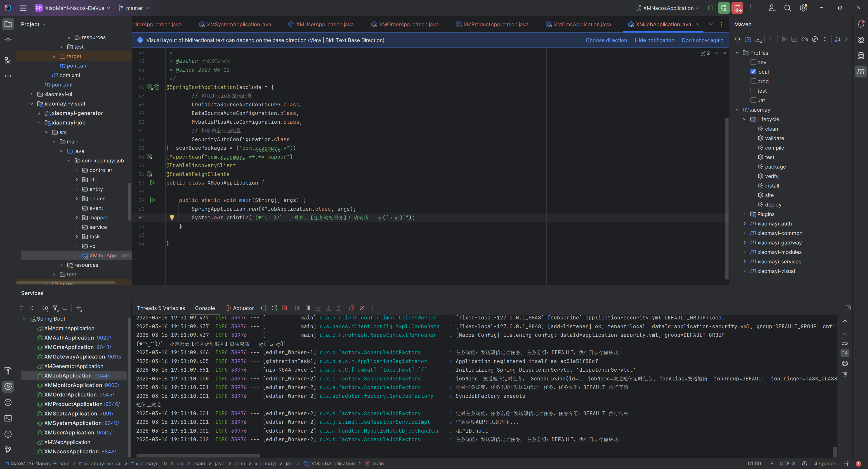
Task: Open the Notifications bell icon
Action: coord(861,24)
